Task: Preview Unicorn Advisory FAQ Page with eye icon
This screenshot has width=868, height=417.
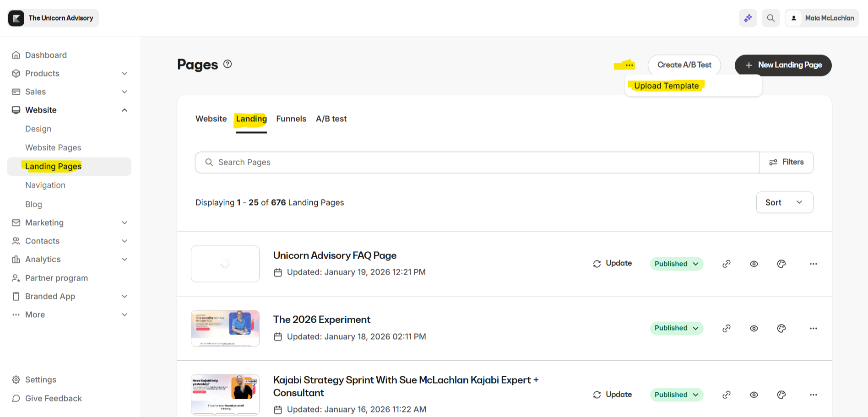Action: pyautogui.click(x=754, y=264)
